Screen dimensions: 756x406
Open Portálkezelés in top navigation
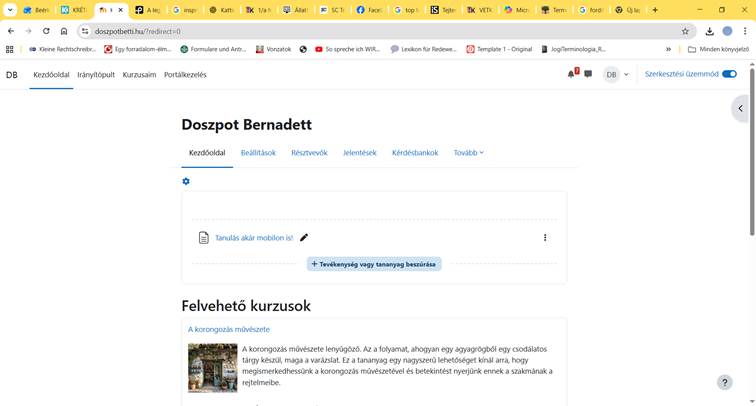click(185, 75)
